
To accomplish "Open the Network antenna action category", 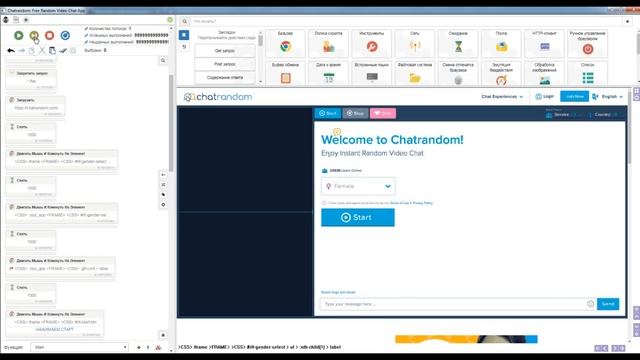I will [415, 43].
